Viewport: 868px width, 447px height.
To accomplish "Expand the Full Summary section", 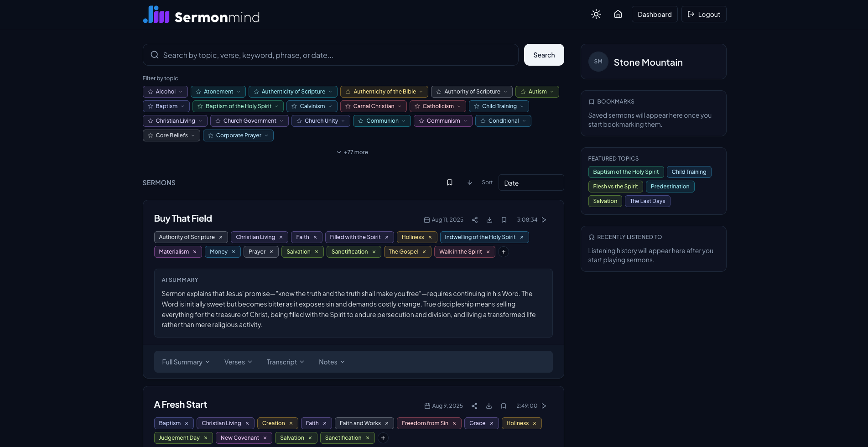I will click(186, 362).
